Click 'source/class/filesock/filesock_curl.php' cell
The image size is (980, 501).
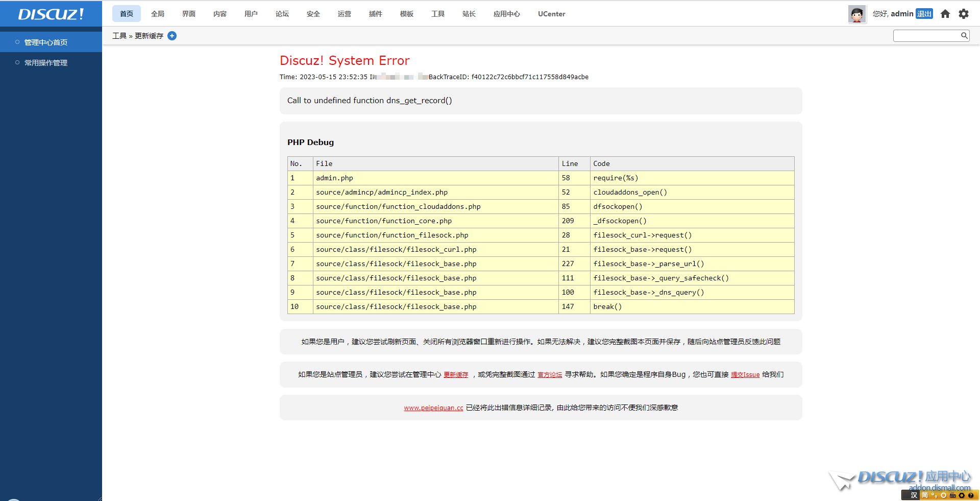coord(435,249)
